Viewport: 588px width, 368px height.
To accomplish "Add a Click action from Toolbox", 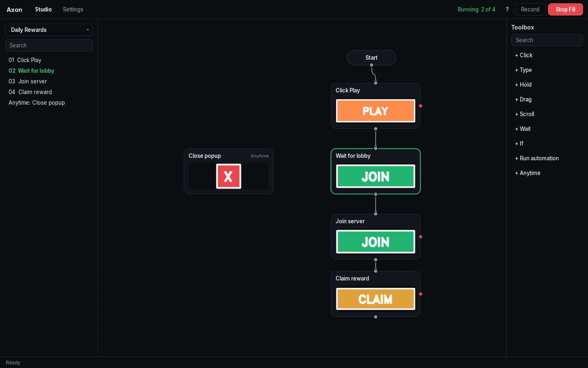I will point(547,55).
